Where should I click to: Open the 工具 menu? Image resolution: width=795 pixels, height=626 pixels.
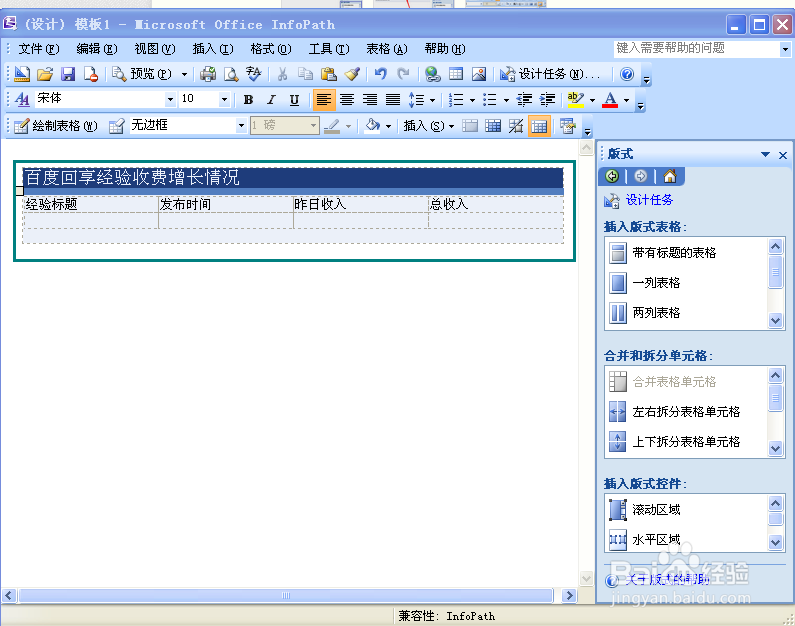(329, 49)
